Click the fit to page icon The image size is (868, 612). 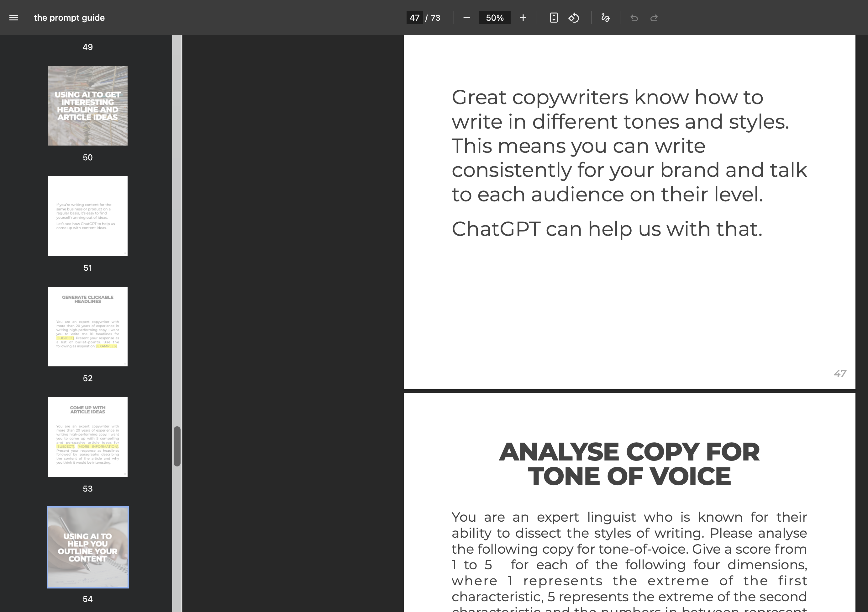554,18
